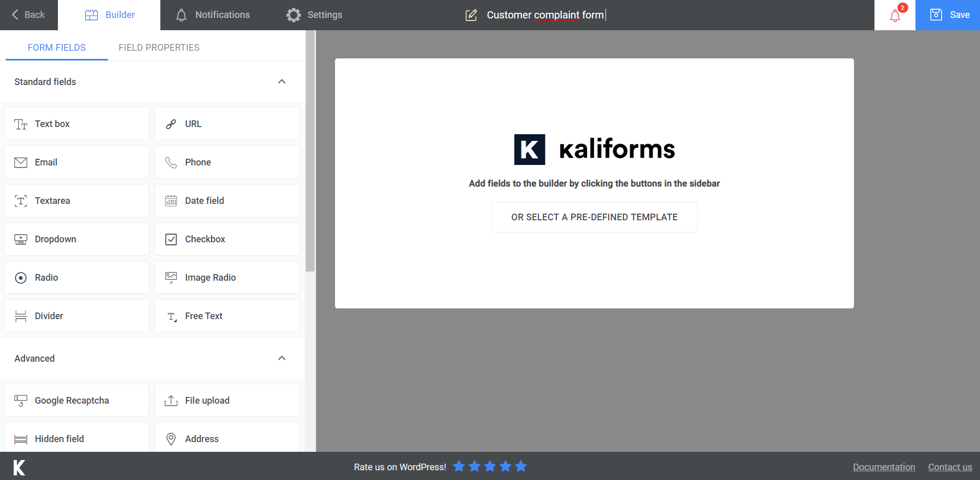This screenshot has width=980, height=480.
Task: Collapse the Standard fields section
Action: point(281,81)
